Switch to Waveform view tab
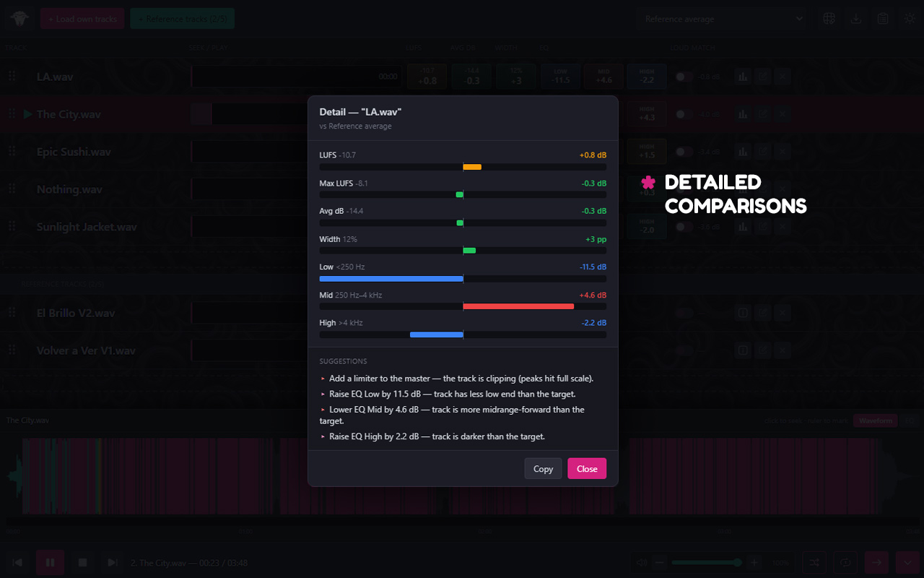This screenshot has height=578, width=924. coord(875,420)
